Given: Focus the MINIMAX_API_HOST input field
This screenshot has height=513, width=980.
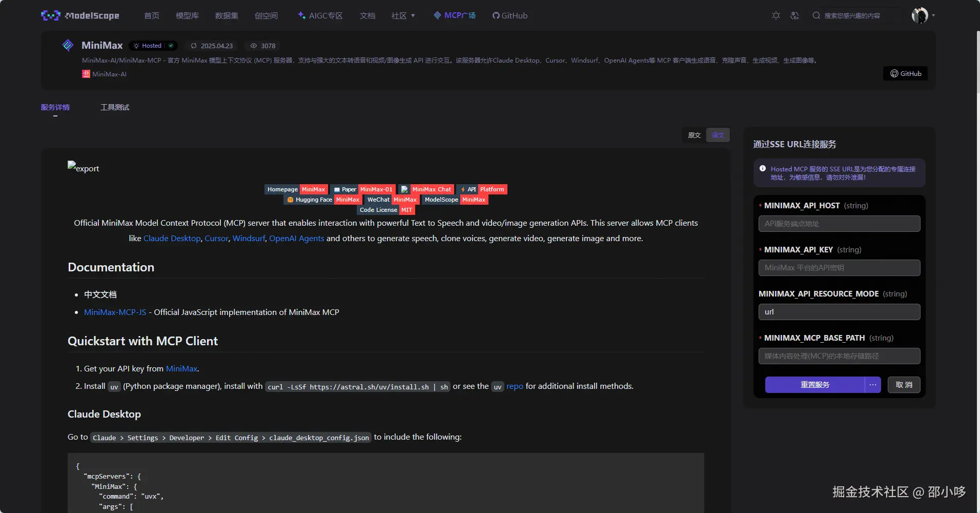Looking at the screenshot, I should (x=839, y=224).
